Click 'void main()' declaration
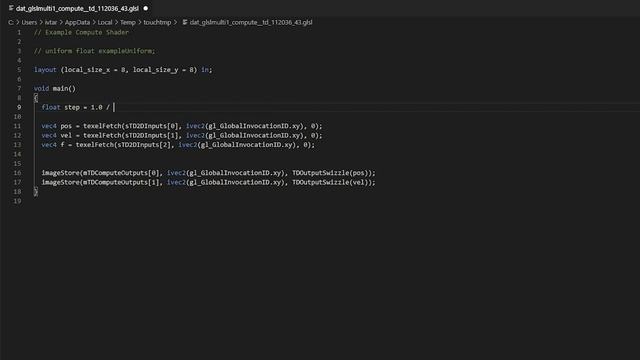This screenshot has width=640, height=360. [55, 89]
